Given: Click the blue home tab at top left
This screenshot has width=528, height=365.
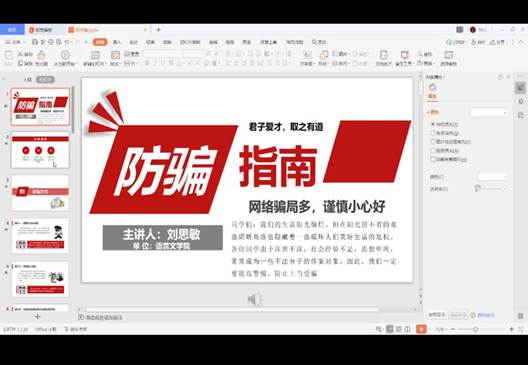Looking at the screenshot, I should coord(12,30).
